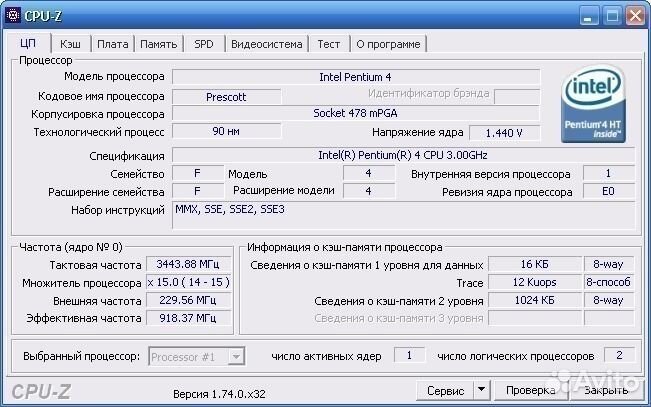Click the 1.440 V core voltage value

click(x=504, y=133)
